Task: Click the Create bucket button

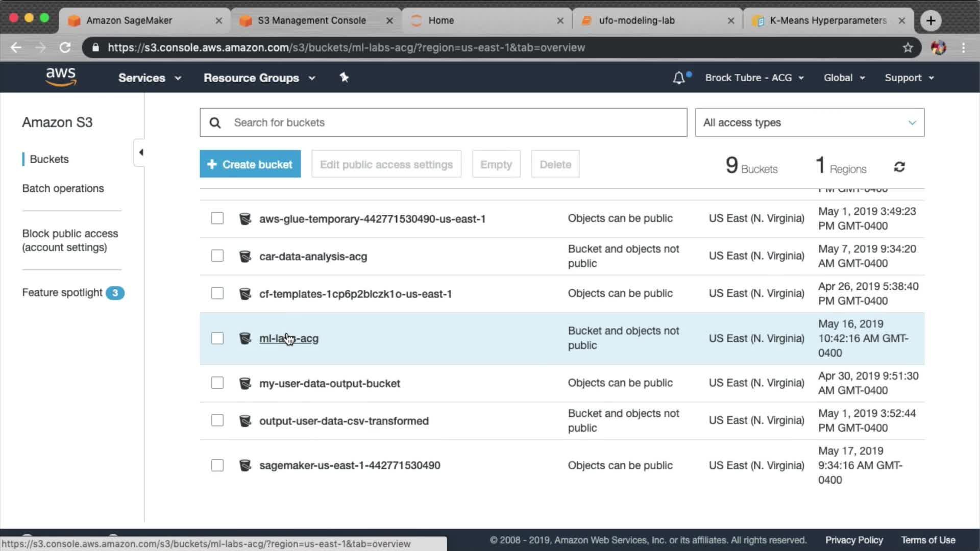Action: click(250, 164)
